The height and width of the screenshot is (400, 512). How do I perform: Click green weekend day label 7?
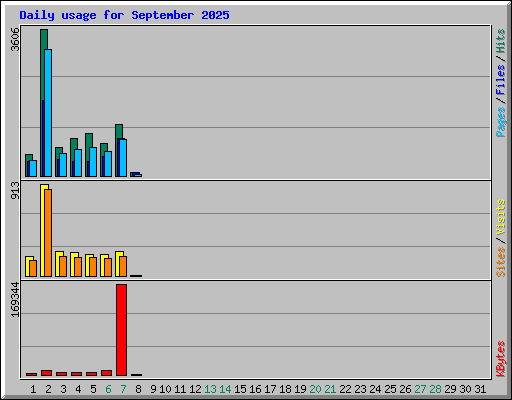tap(123, 389)
